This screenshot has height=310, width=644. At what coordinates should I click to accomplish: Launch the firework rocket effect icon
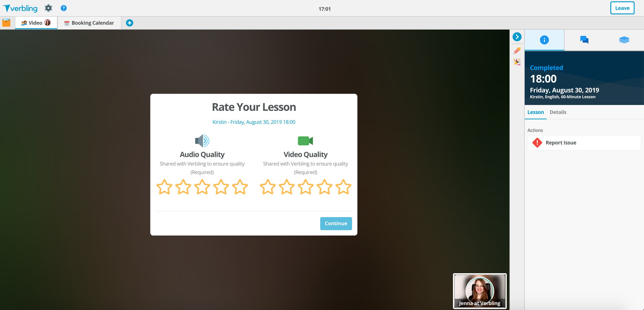[517, 50]
